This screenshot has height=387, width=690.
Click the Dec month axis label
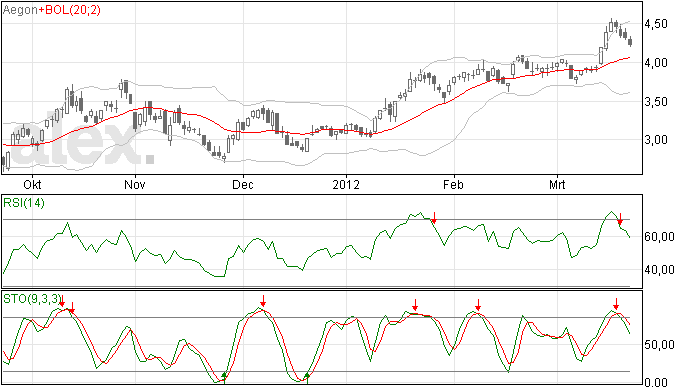tap(243, 184)
